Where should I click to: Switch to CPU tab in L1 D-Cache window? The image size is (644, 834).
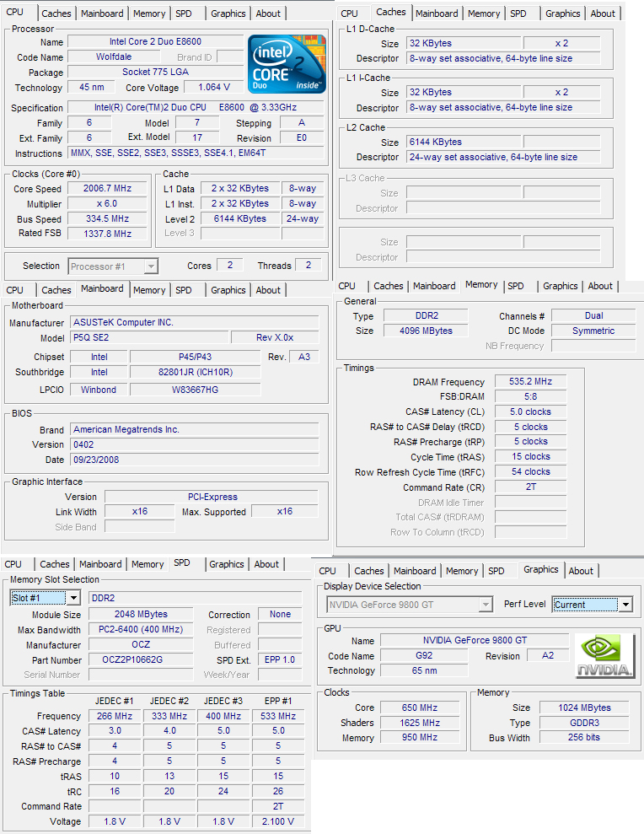tap(349, 13)
